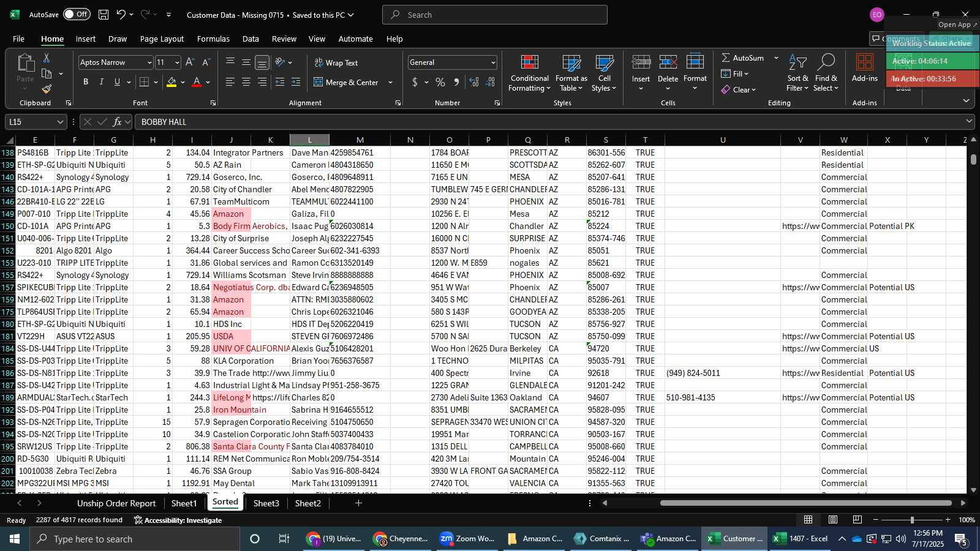Open Add-ins button
Screen dimensions: 980x551
pyautogui.click(x=865, y=69)
